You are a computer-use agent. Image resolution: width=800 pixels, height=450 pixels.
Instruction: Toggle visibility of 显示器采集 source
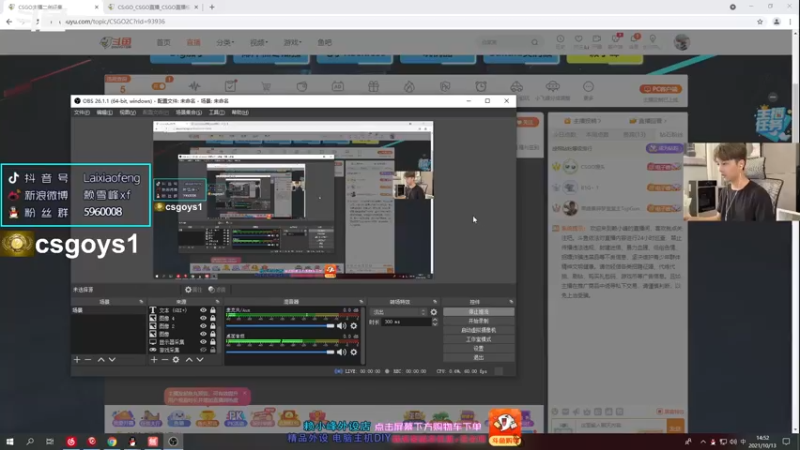203,342
